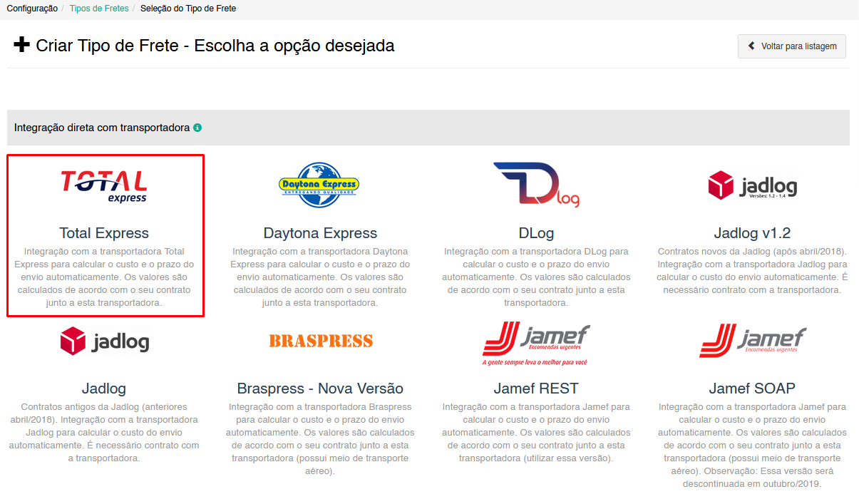
Task: Click the Braspress description mentioning transporte aéreo
Action: [x=320, y=439]
